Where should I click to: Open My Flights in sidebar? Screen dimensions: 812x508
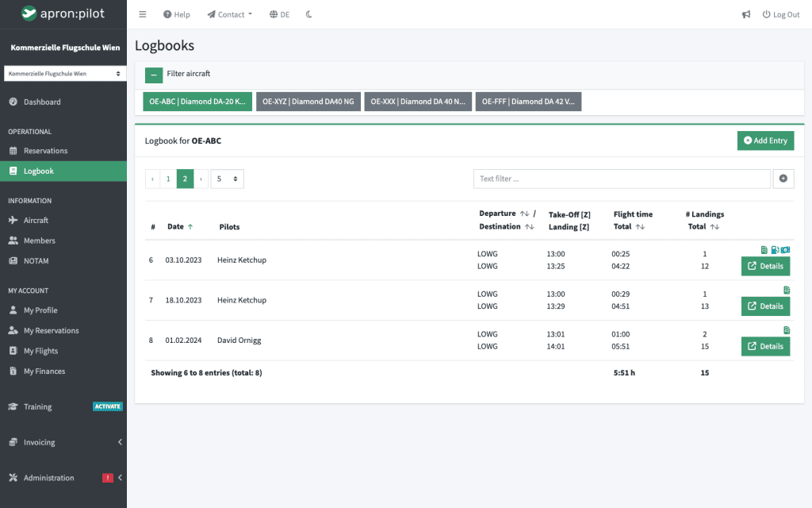[63, 351]
